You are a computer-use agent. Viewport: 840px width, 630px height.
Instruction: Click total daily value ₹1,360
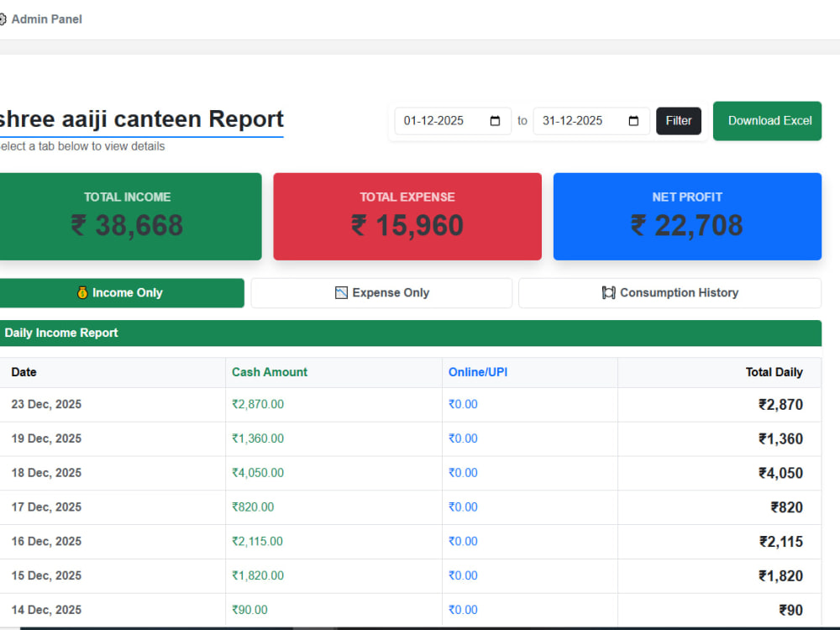click(x=780, y=439)
